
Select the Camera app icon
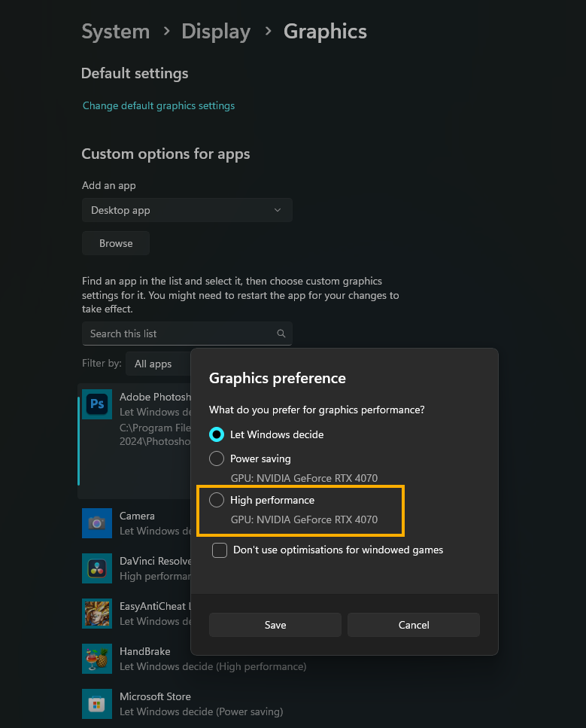97,522
